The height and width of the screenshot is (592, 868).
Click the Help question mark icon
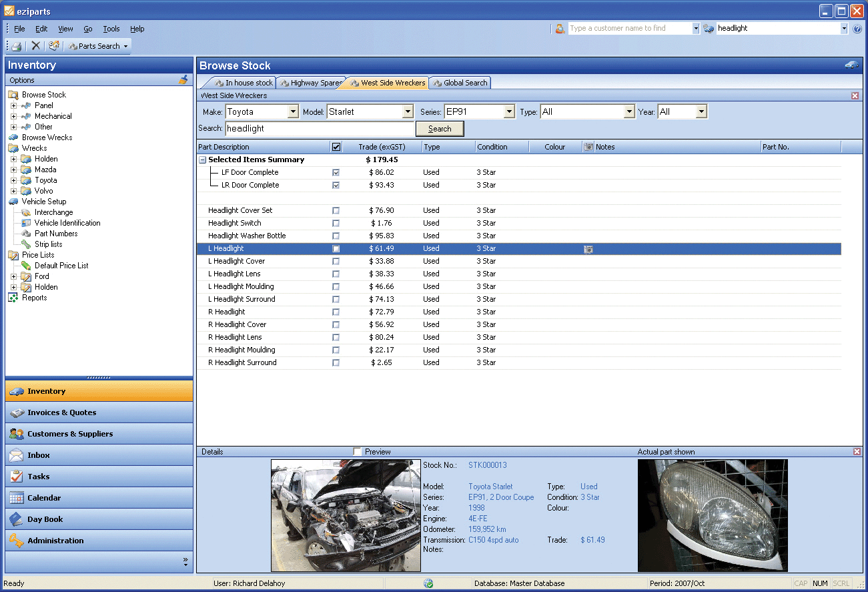click(857, 29)
